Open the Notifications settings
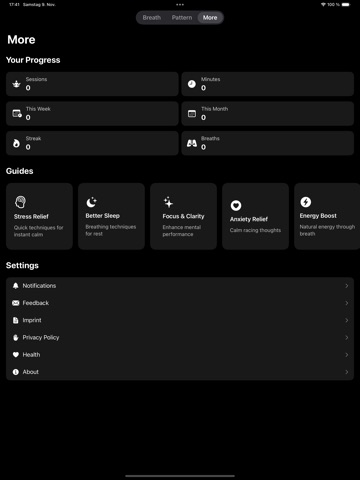This screenshot has width=360, height=480. point(180,286)
